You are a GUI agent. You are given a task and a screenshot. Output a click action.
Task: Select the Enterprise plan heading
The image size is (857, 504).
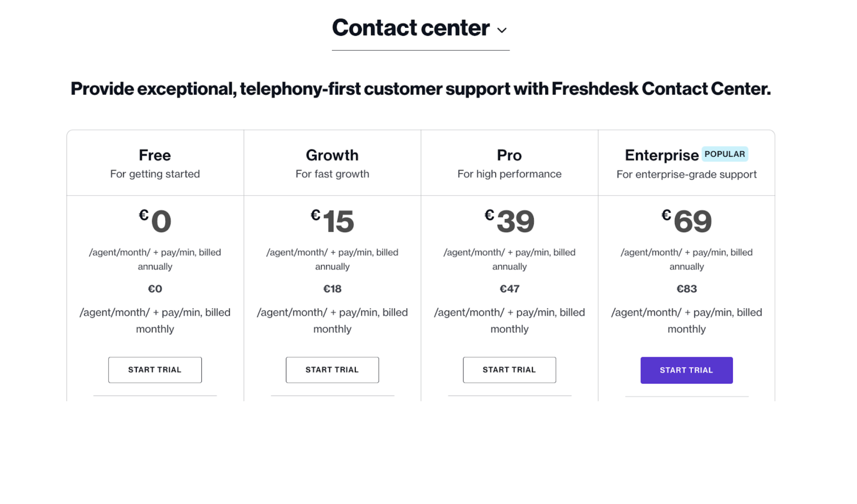click(x=662, y=155)
